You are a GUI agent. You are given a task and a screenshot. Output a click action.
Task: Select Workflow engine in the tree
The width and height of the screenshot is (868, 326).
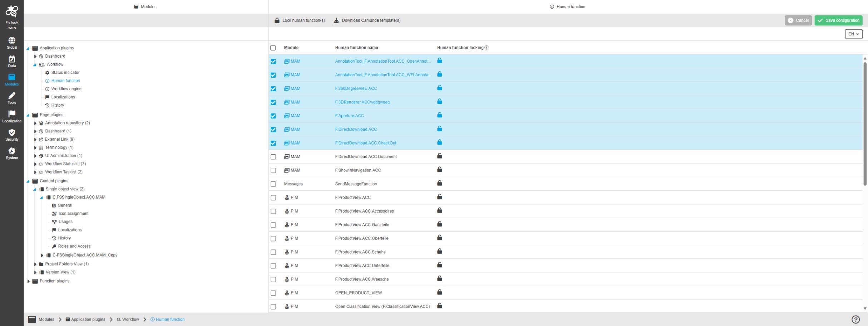pos(66,89)
